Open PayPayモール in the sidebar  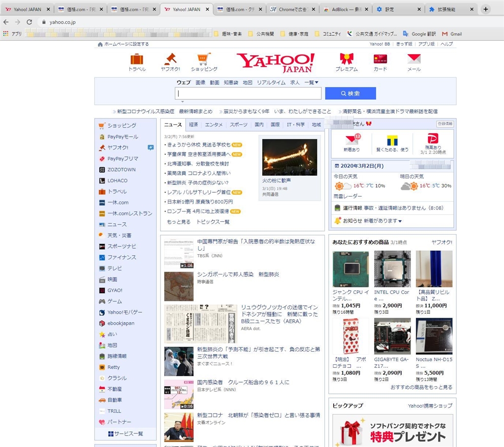coord(123,137)
